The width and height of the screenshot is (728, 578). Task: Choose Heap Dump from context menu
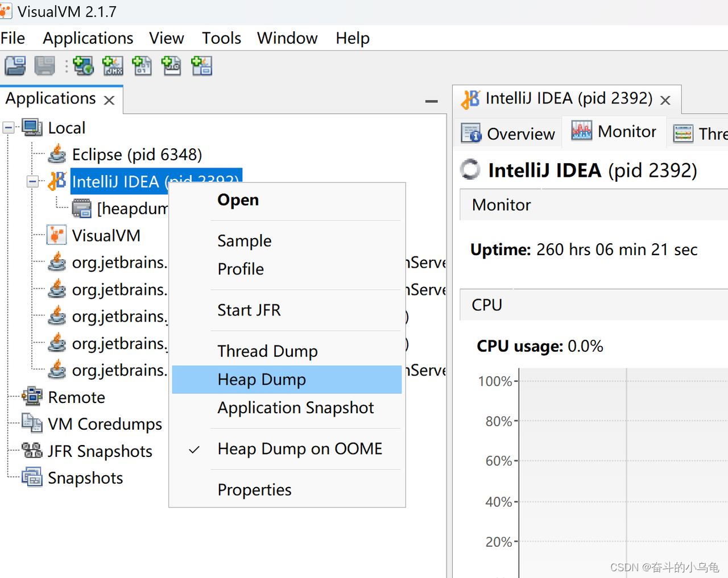click(287, 380)
